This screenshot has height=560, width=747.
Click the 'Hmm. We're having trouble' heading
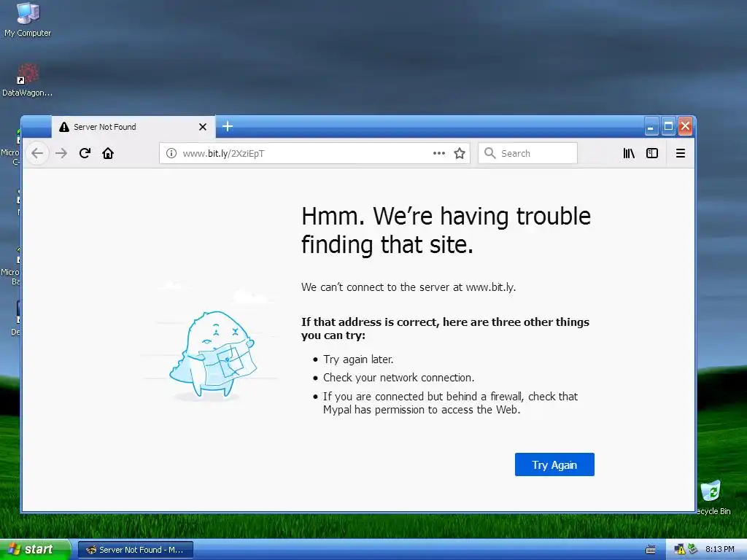[446, 230]
